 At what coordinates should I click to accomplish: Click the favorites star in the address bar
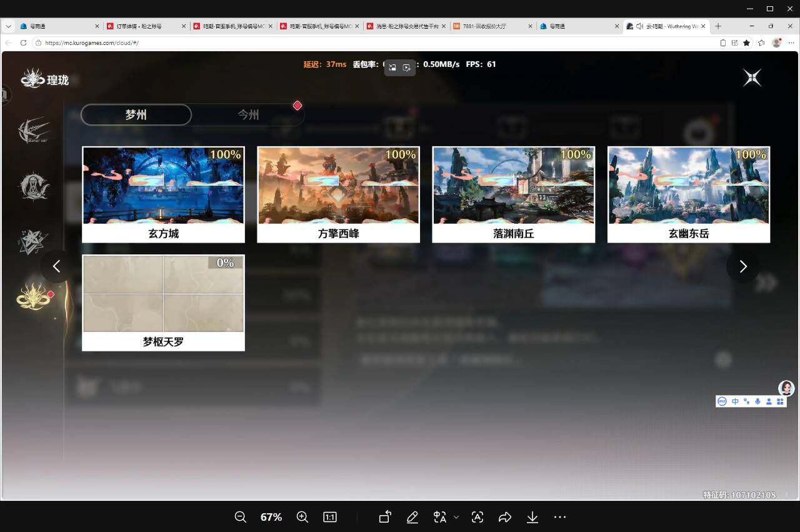(746, 43)
